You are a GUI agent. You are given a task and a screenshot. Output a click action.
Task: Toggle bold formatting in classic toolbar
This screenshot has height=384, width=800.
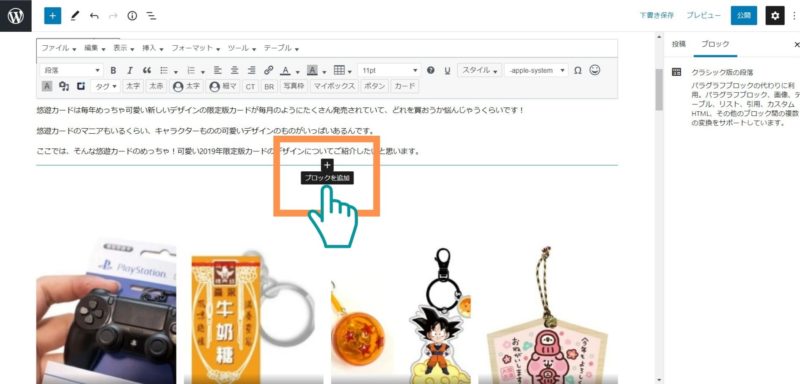point(113,70)
